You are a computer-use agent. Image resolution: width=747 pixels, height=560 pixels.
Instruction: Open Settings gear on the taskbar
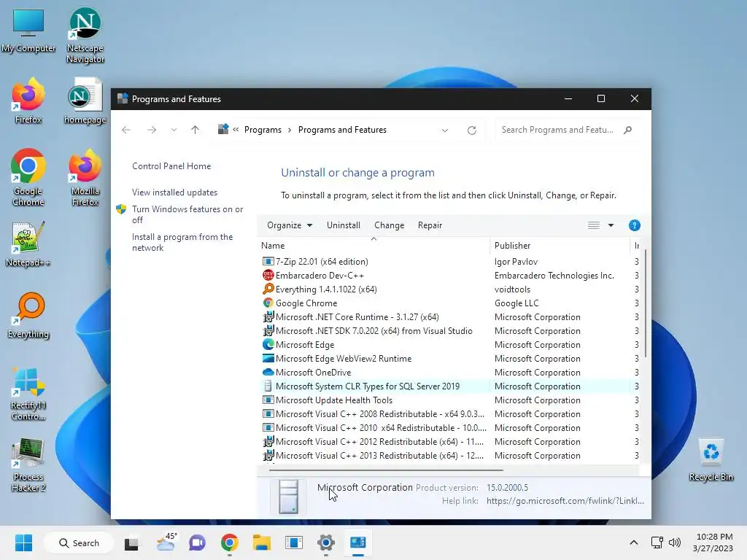[x=326, y=542]
